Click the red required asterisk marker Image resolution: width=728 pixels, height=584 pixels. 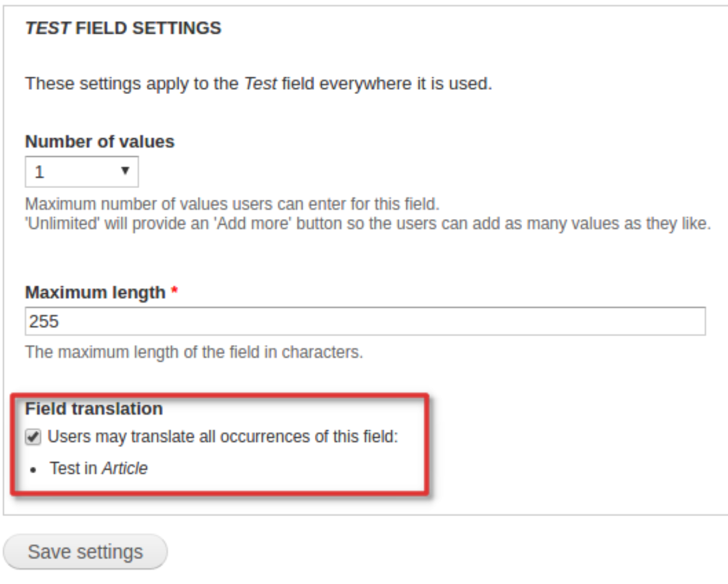pyautogui.click(x=175, y=292)
